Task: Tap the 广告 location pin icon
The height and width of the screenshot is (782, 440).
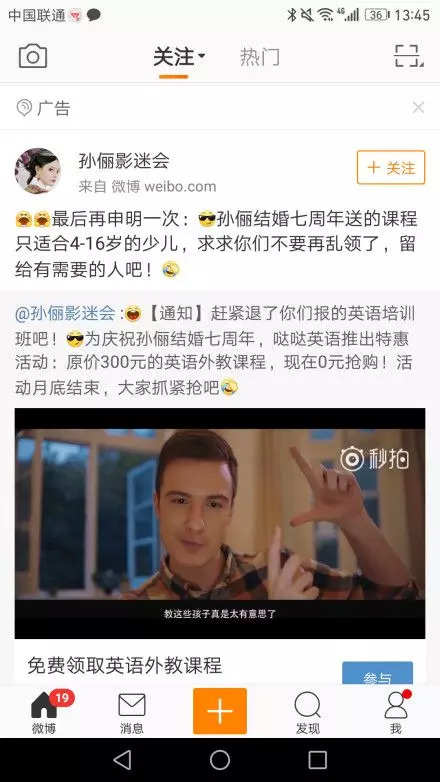Action: 23,108
